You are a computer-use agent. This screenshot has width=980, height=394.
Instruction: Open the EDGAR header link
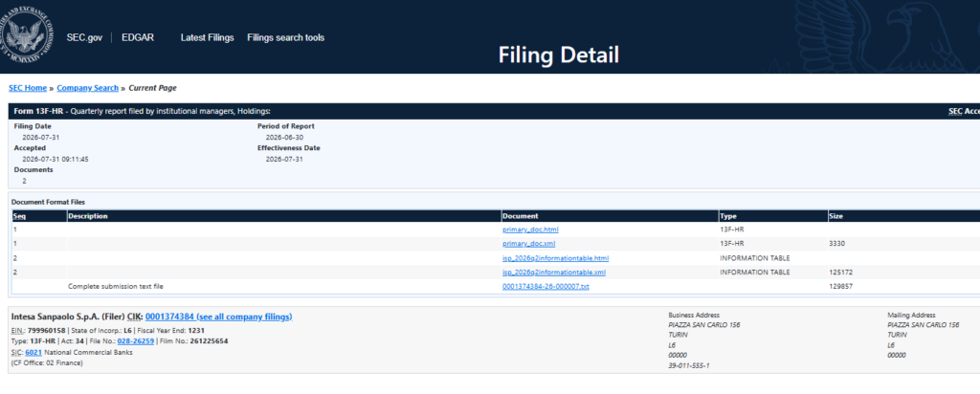tap(138, 37)
